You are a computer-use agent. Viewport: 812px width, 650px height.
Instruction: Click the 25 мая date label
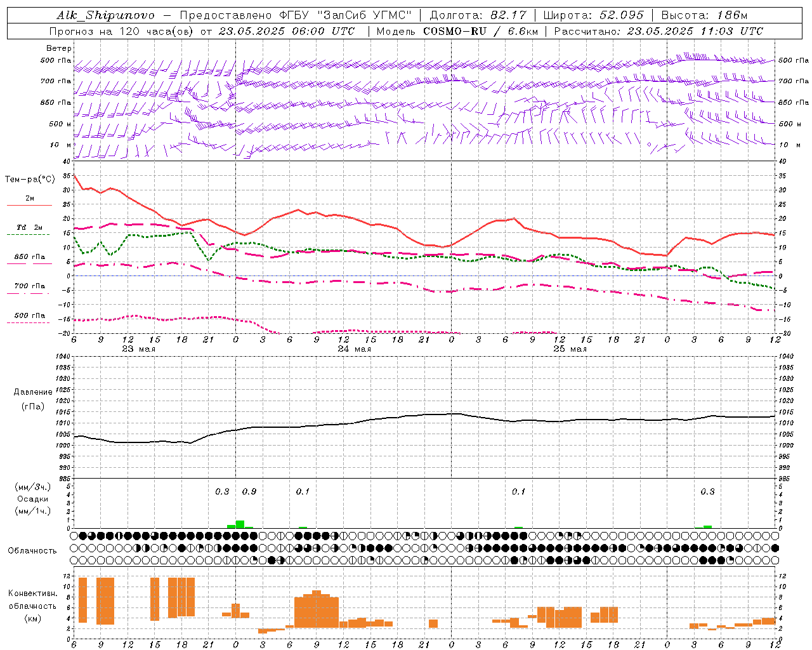[570, 349]
